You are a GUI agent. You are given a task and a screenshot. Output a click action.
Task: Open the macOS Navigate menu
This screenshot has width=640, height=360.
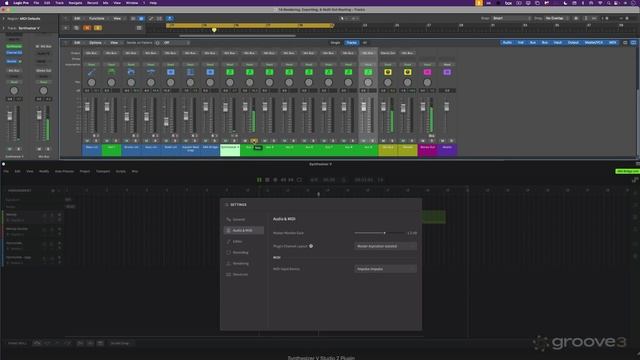pyautogui.click(x=76, y=3)
